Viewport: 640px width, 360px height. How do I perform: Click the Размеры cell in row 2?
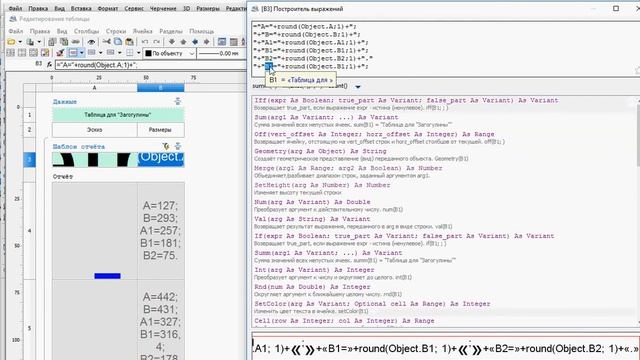pos(160,130)
